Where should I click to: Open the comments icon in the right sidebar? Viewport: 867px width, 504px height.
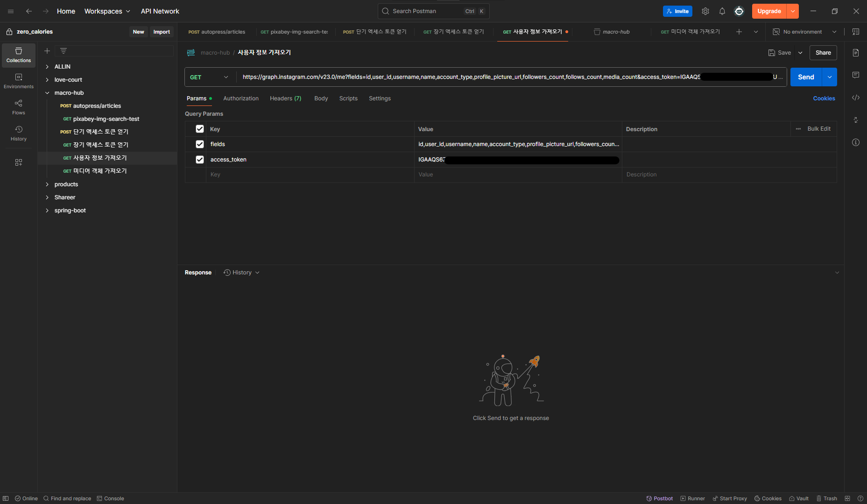pyautogui.click(x=856, y=75)
